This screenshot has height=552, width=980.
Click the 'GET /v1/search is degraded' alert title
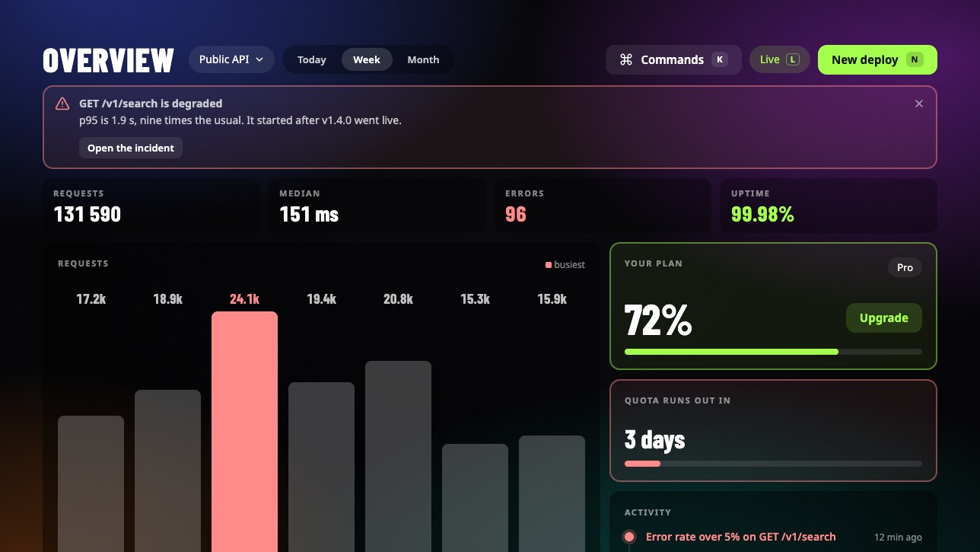point(151,104)
